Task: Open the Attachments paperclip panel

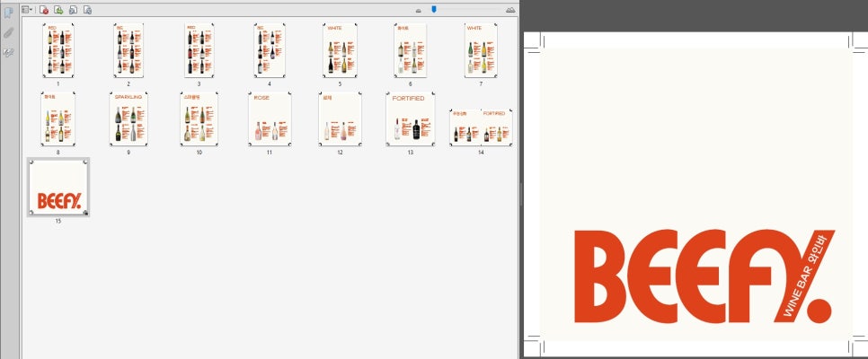Action: [8, 33]
